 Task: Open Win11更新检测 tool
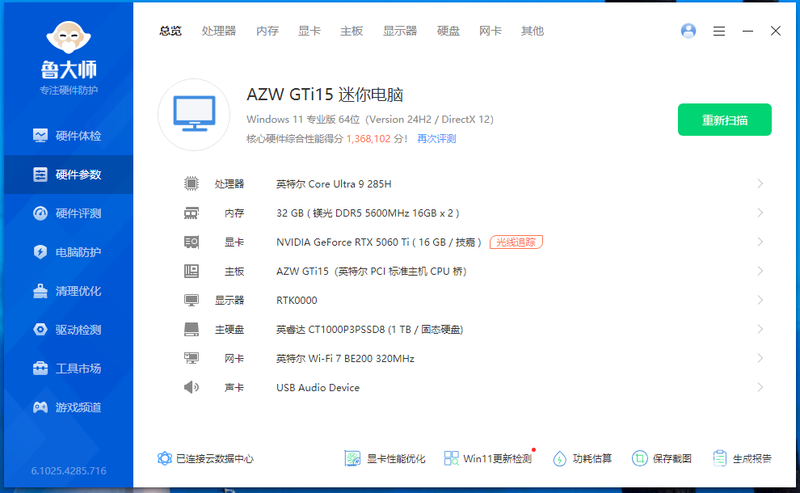click(x=488, y=458)
